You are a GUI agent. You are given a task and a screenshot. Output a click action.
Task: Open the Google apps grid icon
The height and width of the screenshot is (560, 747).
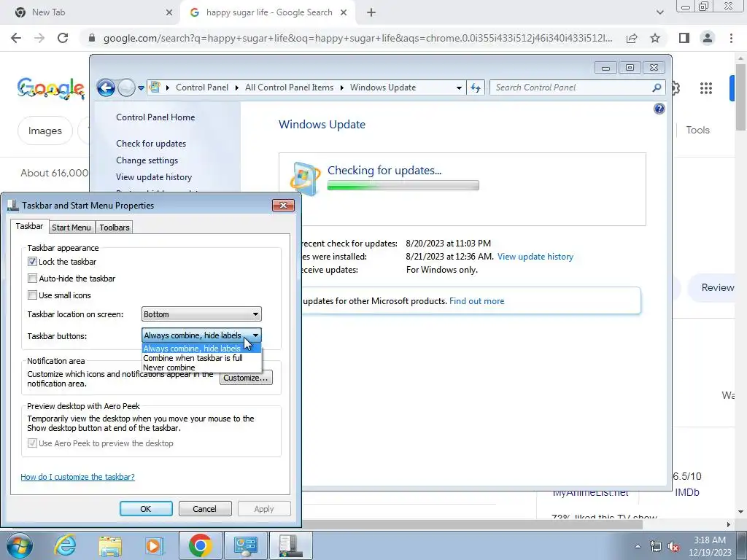[x=706, y=88]
